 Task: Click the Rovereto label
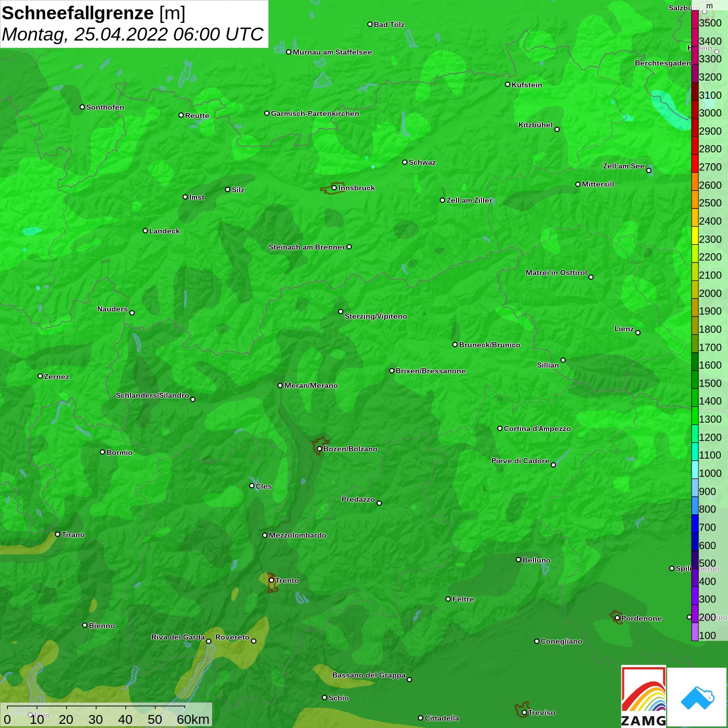point(232,637)
